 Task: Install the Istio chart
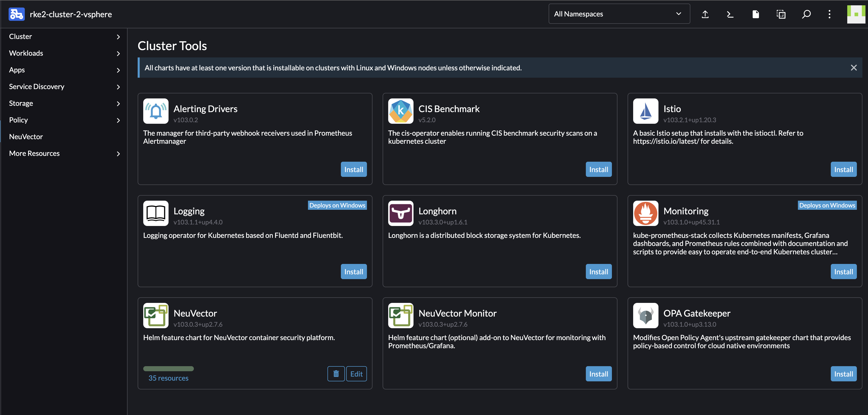[x=843, y=170]
